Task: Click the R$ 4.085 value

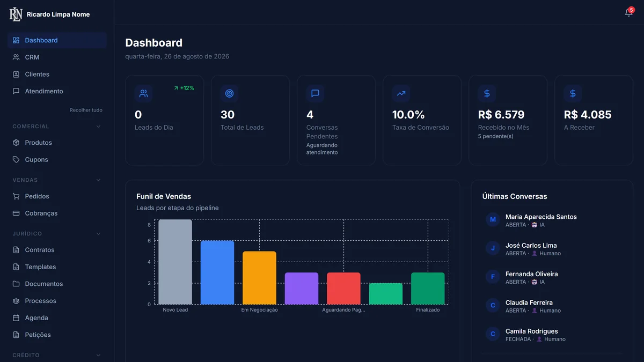Action: [588, 115]
